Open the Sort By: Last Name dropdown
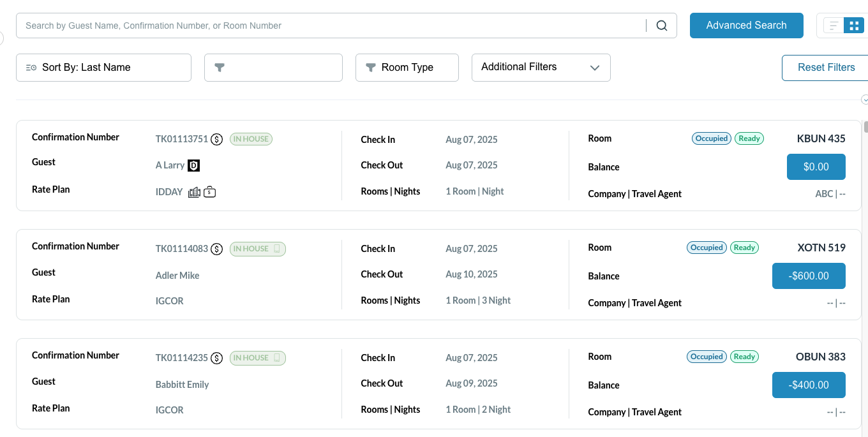Viewport: 868px width, 437px height. pos(103,68)
